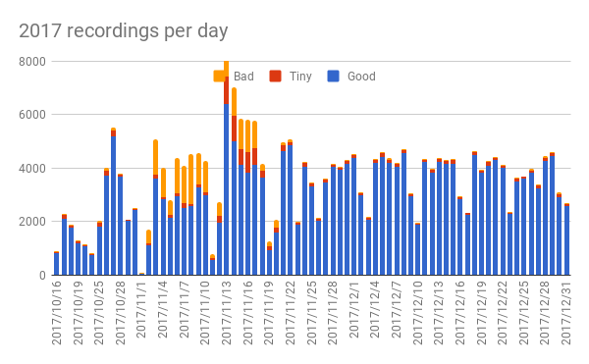Click the 2017/10/16 x-axis date label

pyautogui.click(x=56, y=313)
